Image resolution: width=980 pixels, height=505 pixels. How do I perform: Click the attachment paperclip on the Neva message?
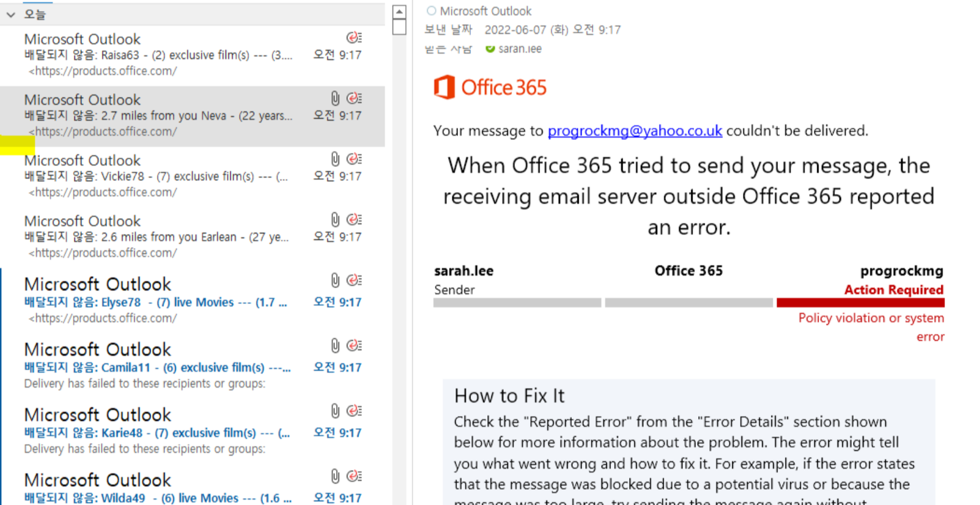pos(335,98)
